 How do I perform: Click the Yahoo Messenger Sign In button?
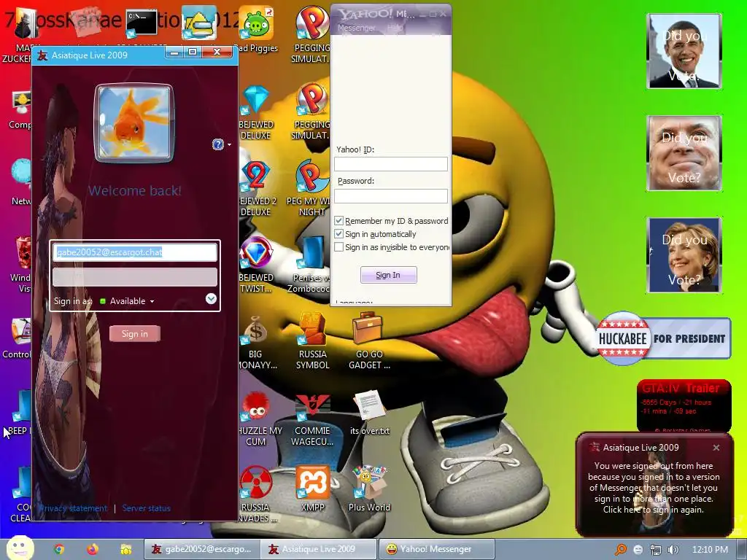388,275
